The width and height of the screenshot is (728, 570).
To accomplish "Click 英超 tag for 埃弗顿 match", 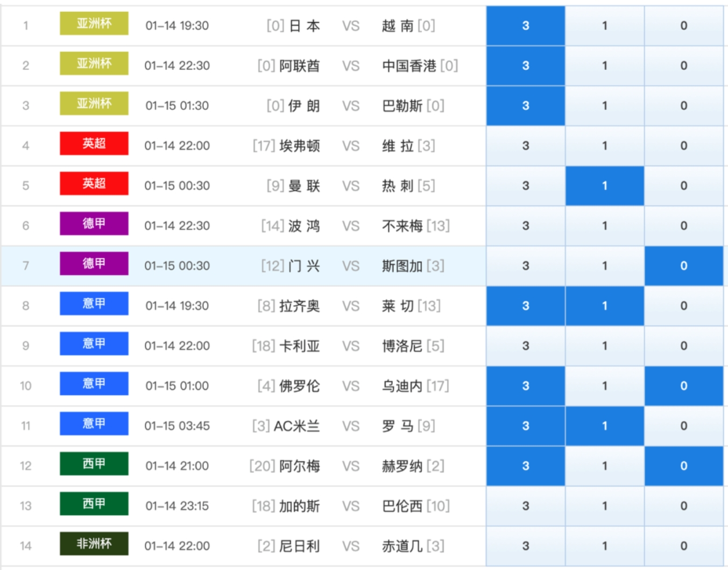I will [x=94, y=143].
